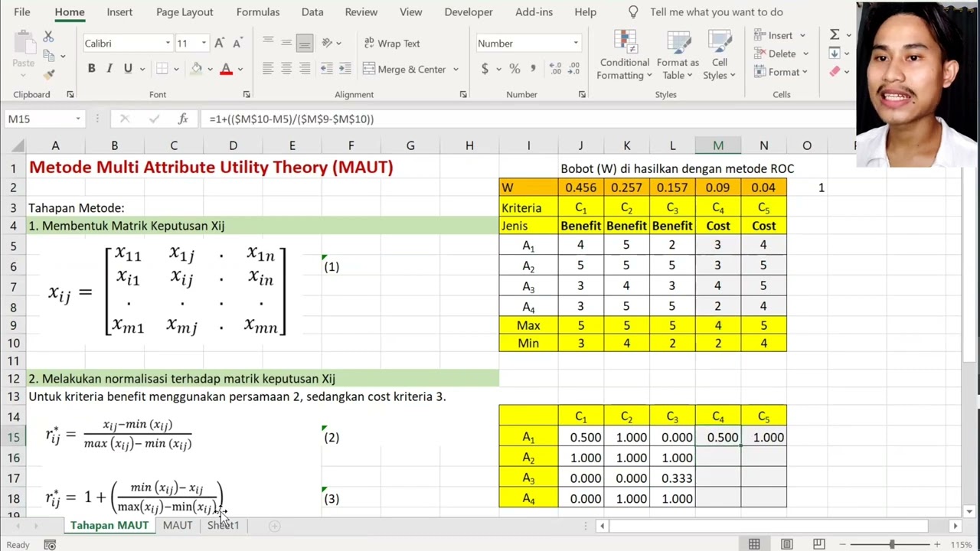Center text horizontally

(286, 69)
